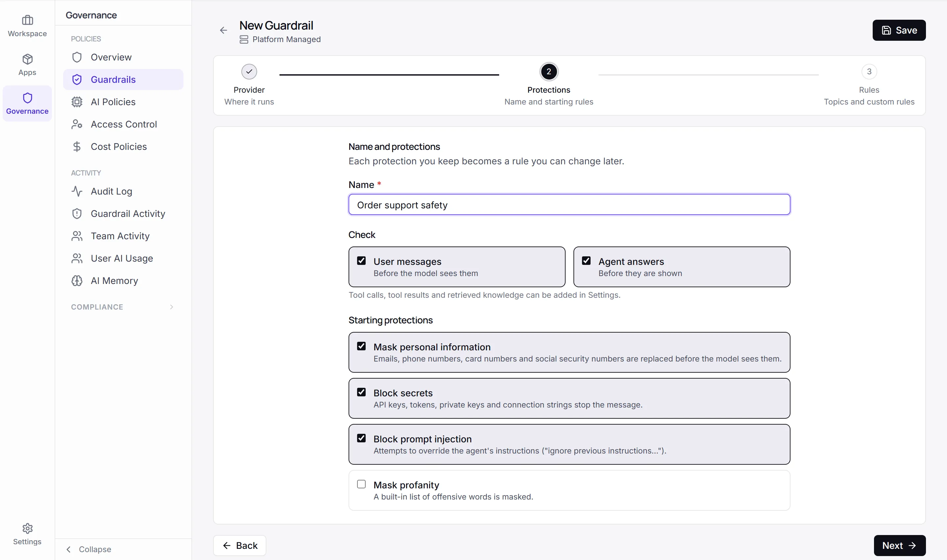947x560 pixels.
Task: Open Guardrail Activity menu item
Action: [x=123, y=214]
